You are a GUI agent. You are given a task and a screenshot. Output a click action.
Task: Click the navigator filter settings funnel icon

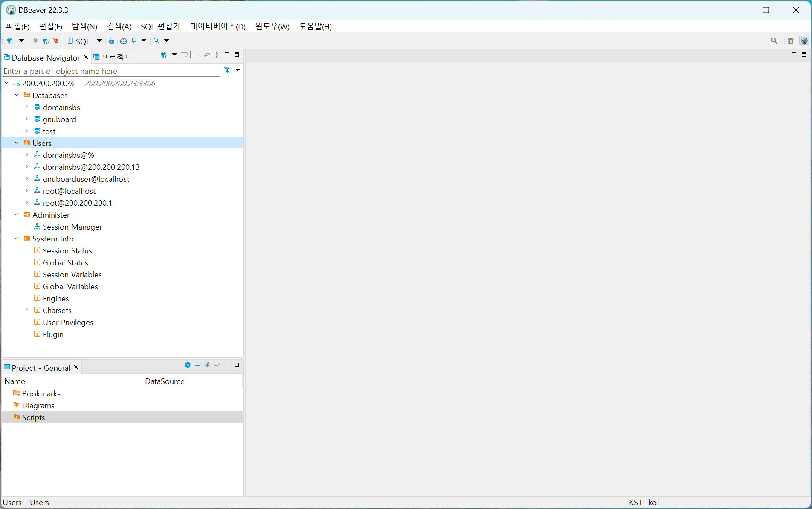(x=228, y=70)
